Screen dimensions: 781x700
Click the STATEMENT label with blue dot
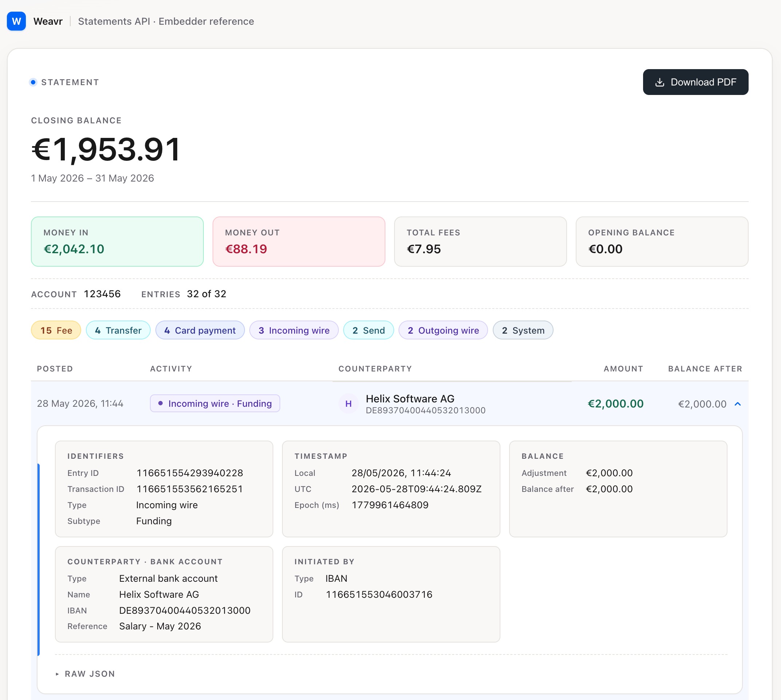tap(65, 82)
